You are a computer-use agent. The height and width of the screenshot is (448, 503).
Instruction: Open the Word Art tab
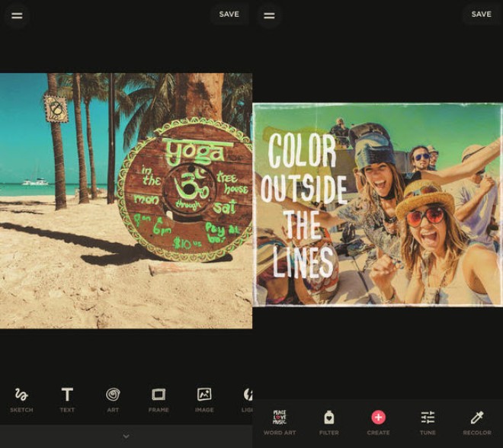pos(280,421)
